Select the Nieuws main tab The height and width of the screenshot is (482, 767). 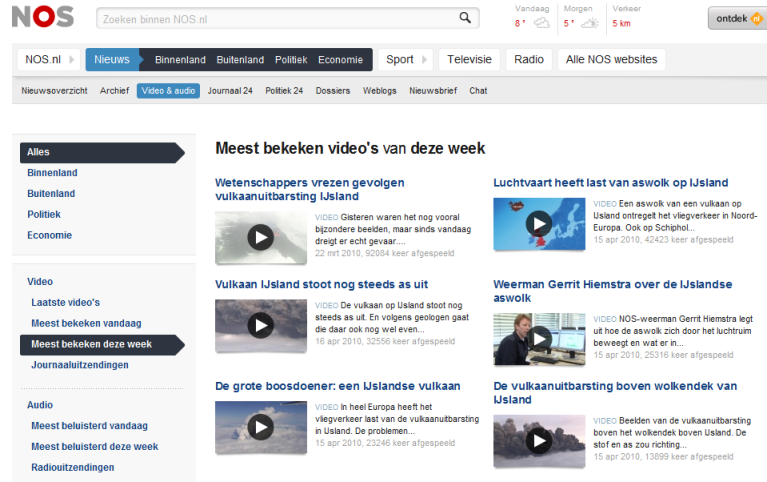(112, 60)
